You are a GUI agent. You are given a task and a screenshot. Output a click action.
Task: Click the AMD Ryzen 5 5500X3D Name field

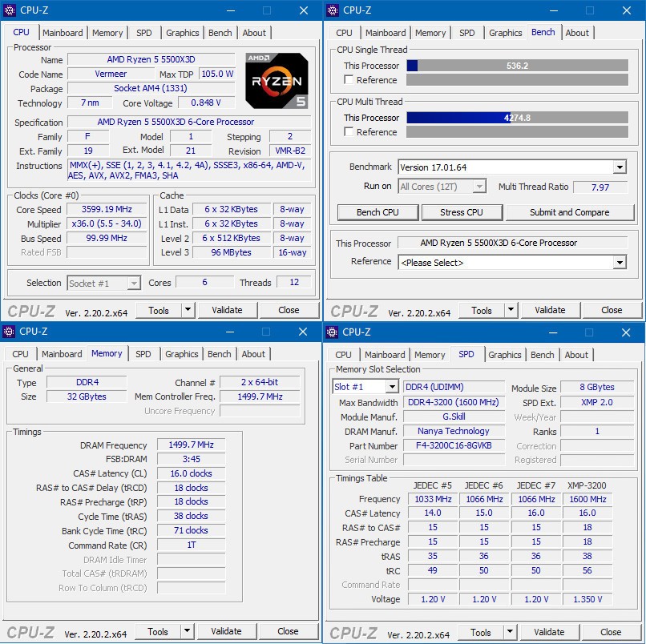[x=151, y=59]
